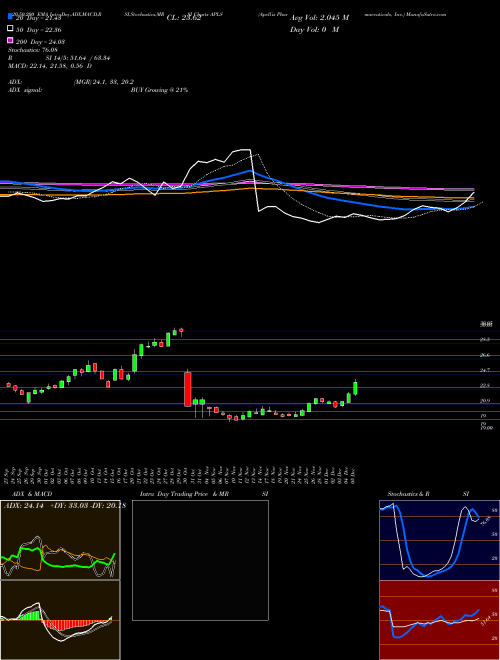Click the 22.8 price axis label
Viewport: 500px width, 660px height.
click(x=484, y=386)
